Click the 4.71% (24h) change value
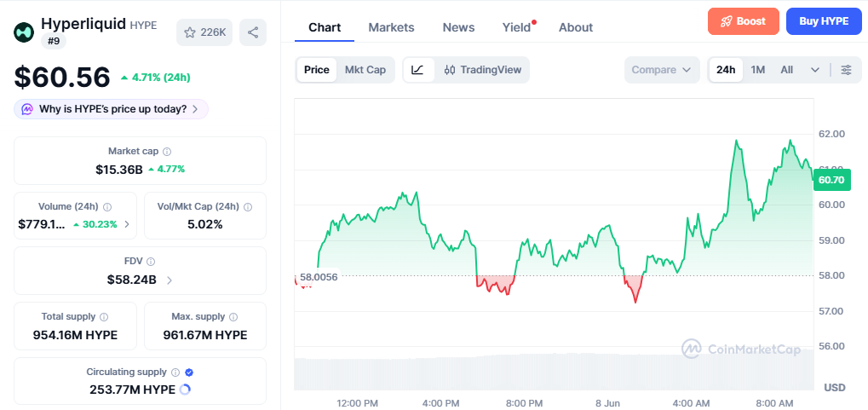 156,78
